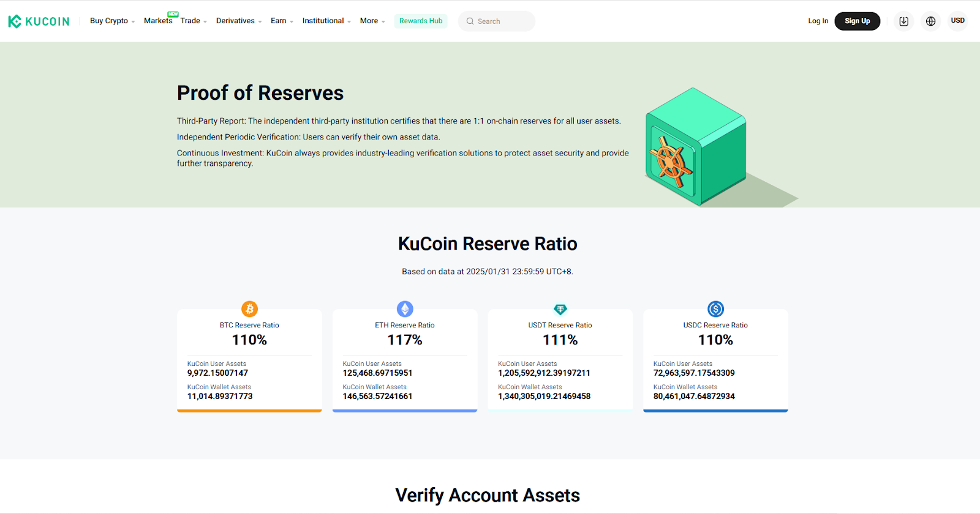This screenshot has height=514, width=980.
Task: Select the USDT Reserve Ratio card title
Action: click(560, 326)
